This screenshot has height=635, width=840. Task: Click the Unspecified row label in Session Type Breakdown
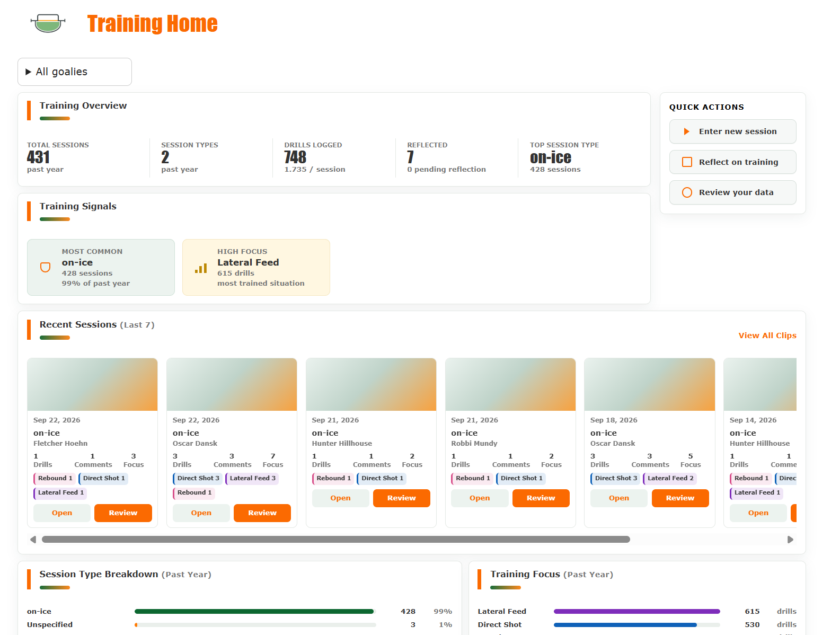50,625
